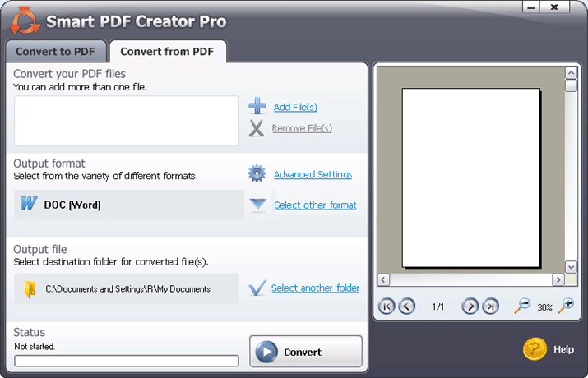Click the blue plus Add File icon
Screen dimensions: 588x378
(x=257, y=106)
